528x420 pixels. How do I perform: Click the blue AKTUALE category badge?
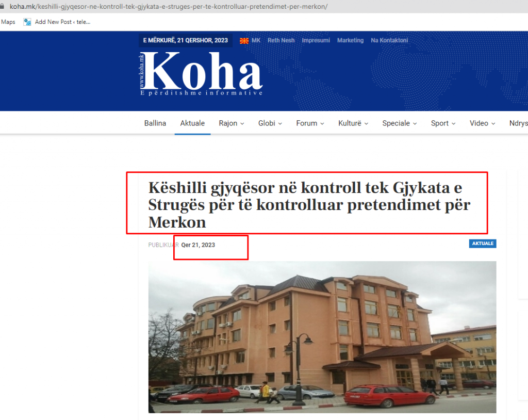[483, 244]
